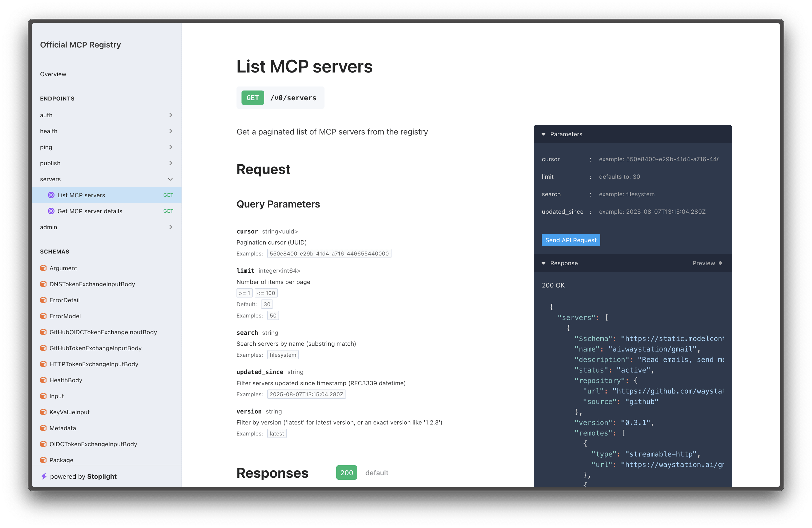Click the GET method badge in header
Image resolution: width=812 pixels, height=528 pixels.
(252, 98)
